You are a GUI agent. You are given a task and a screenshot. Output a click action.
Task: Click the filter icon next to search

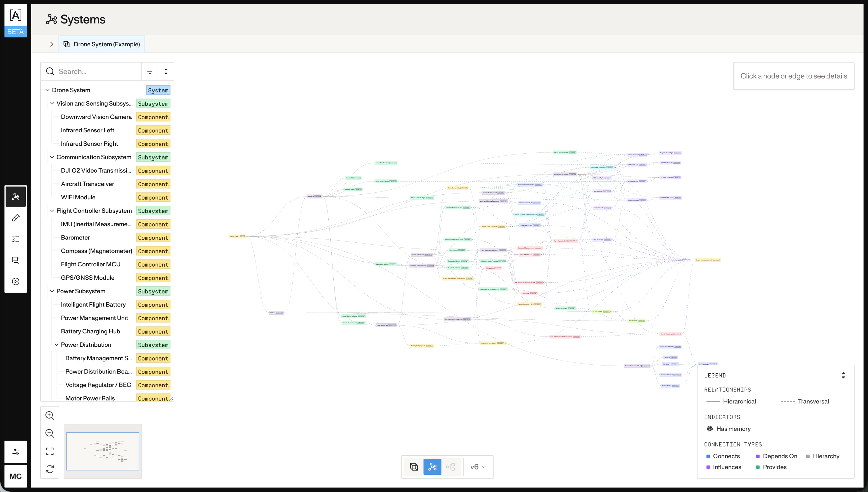[x=150, y=71]
